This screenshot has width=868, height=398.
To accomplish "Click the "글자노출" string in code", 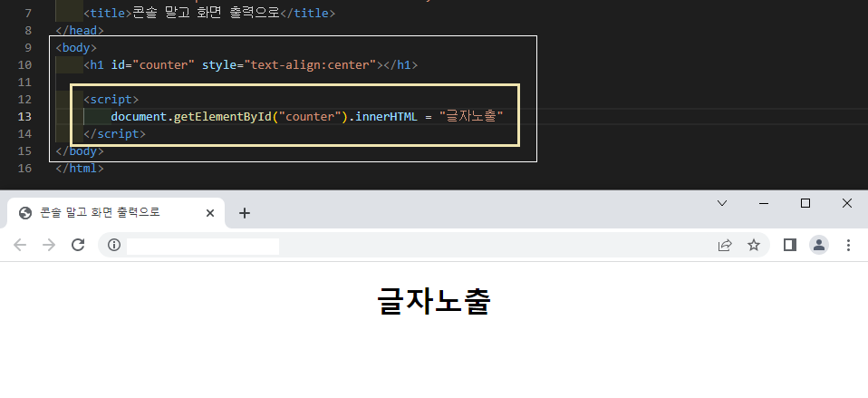I will [471, 116].
